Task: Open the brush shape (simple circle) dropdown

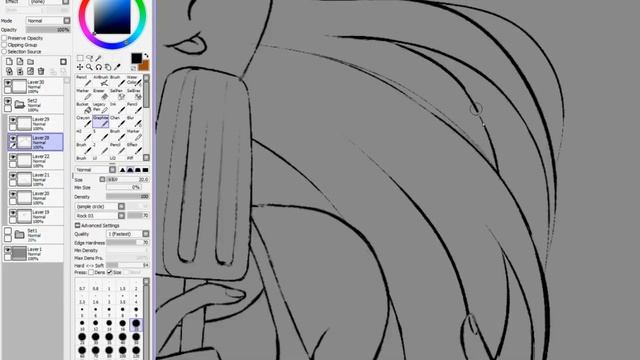Action: coord(100,207)
